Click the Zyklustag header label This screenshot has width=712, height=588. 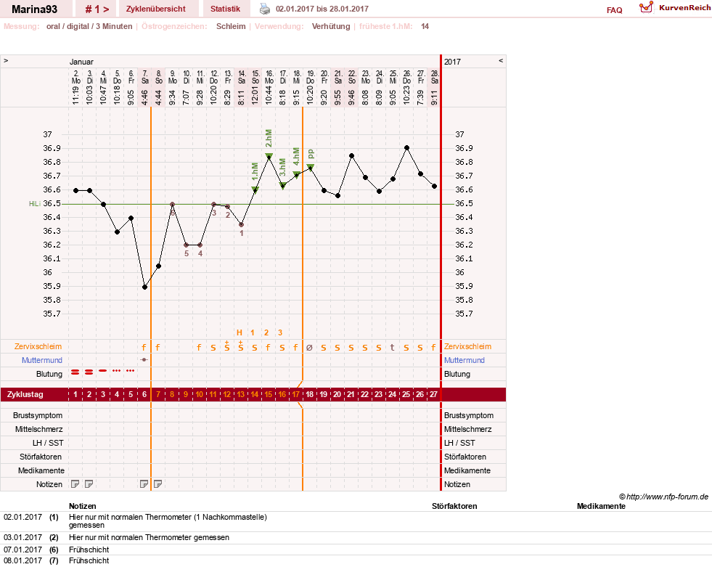click(x=25, y=394)
